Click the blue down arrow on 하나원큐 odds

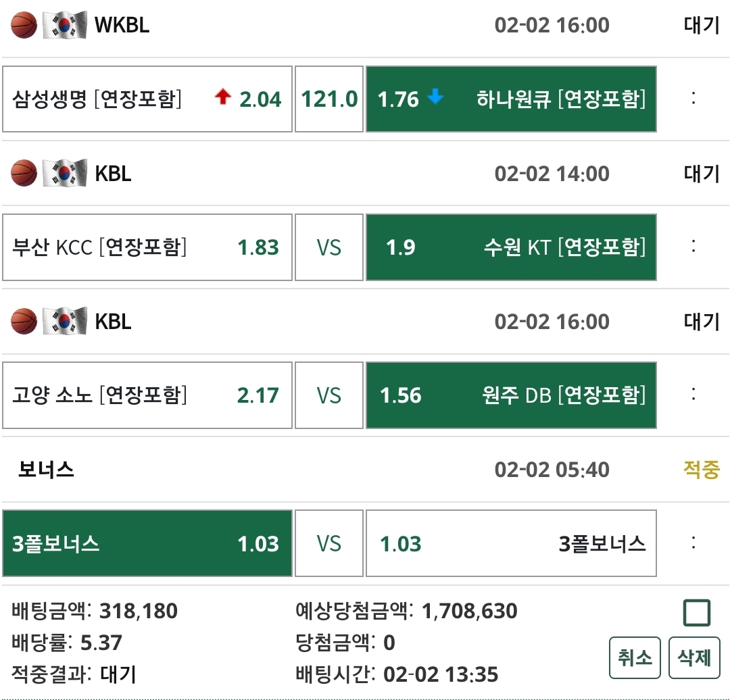(435, 97)
